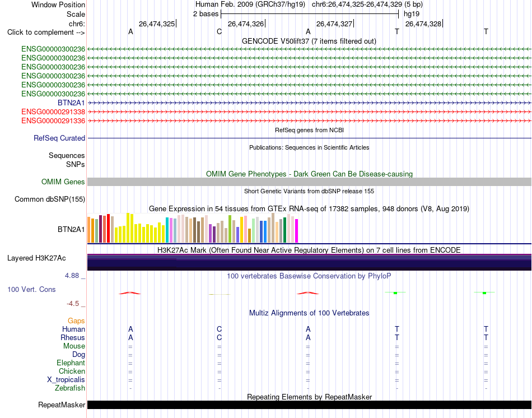532x418 pixels.
Task: Click the Chicken species label
Action: [x=72, y=371]
